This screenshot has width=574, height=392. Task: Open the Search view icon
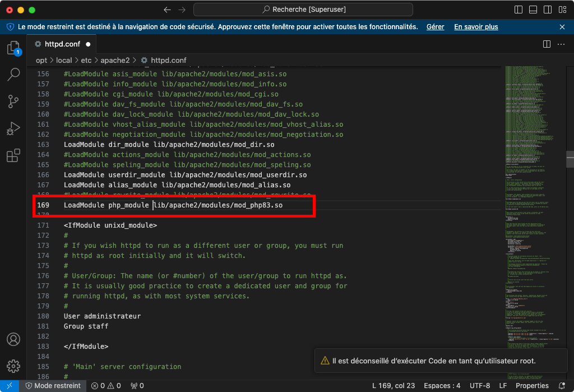[x=13, y=75]
